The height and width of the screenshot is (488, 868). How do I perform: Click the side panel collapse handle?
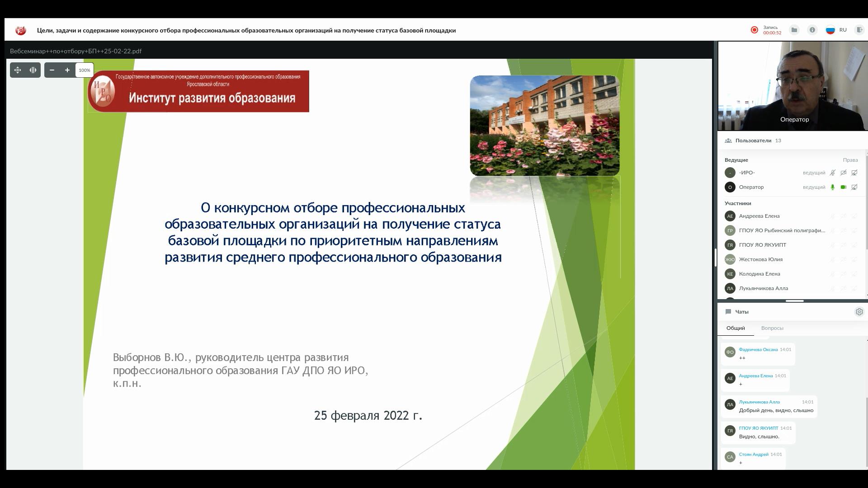click(x=715, y=258)
